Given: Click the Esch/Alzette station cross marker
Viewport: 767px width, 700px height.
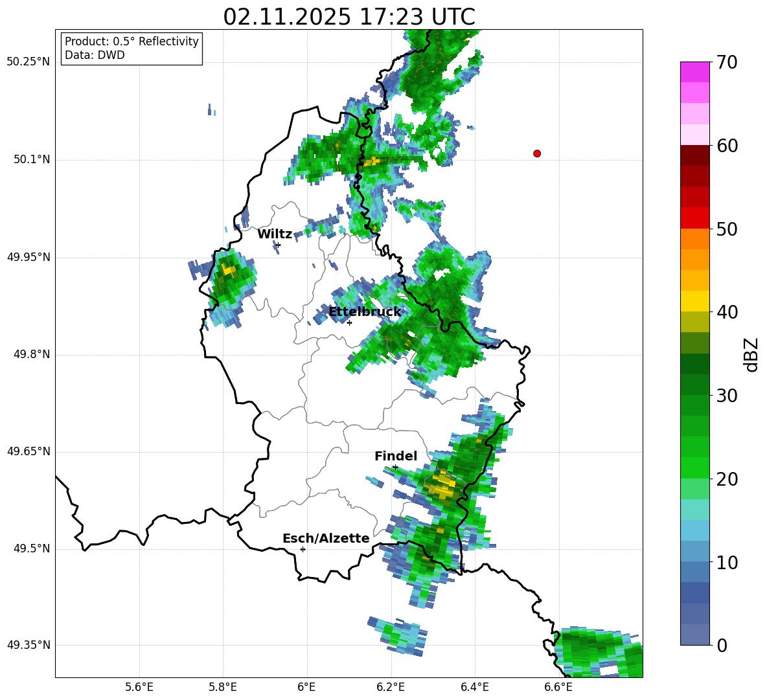Looking at the screenshot, I should point(303,549).
